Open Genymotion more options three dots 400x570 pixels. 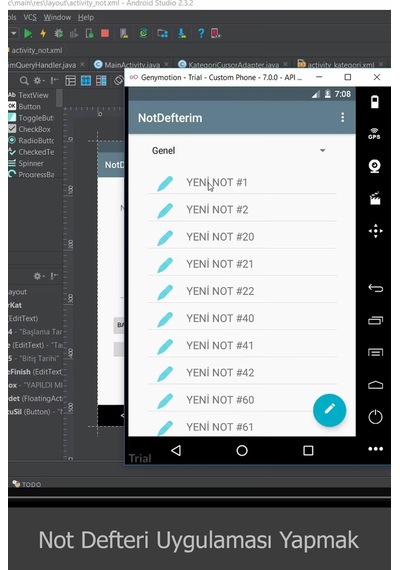375,449
